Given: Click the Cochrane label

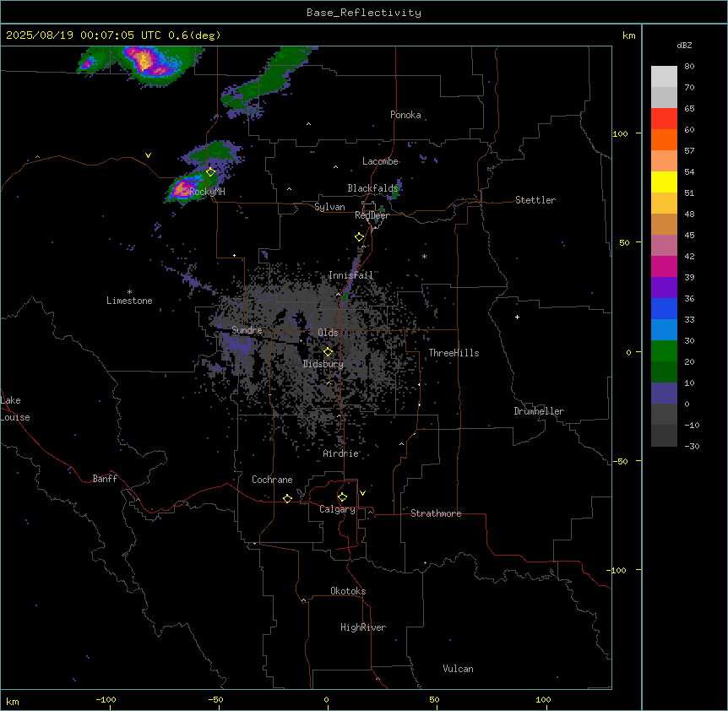Looking at the screenshot, I should (x=272, y=480).
